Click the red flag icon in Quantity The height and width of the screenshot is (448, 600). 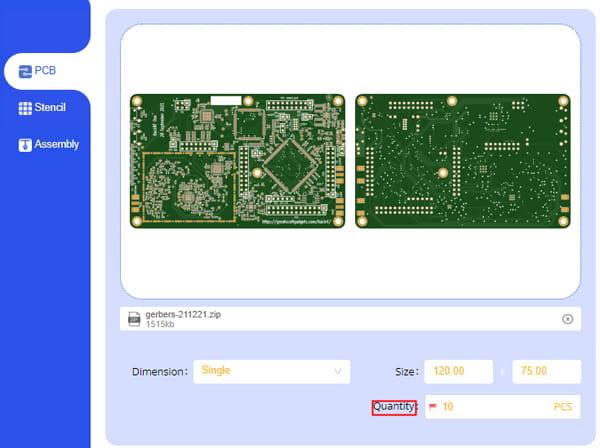(x=433, y=406)
